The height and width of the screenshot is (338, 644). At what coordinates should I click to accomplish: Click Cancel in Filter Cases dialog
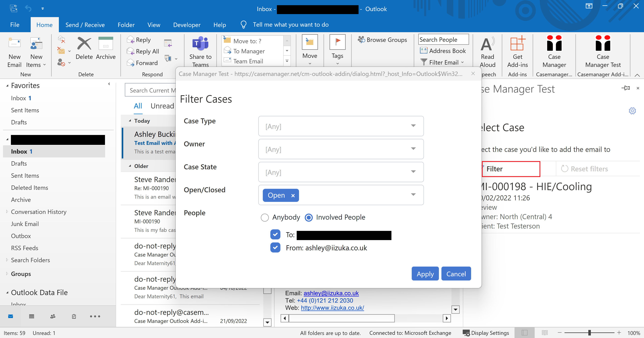[x=456, y=273]
